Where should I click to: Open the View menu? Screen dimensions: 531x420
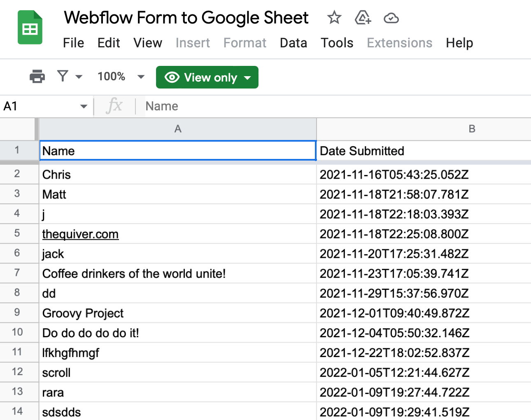148,43
